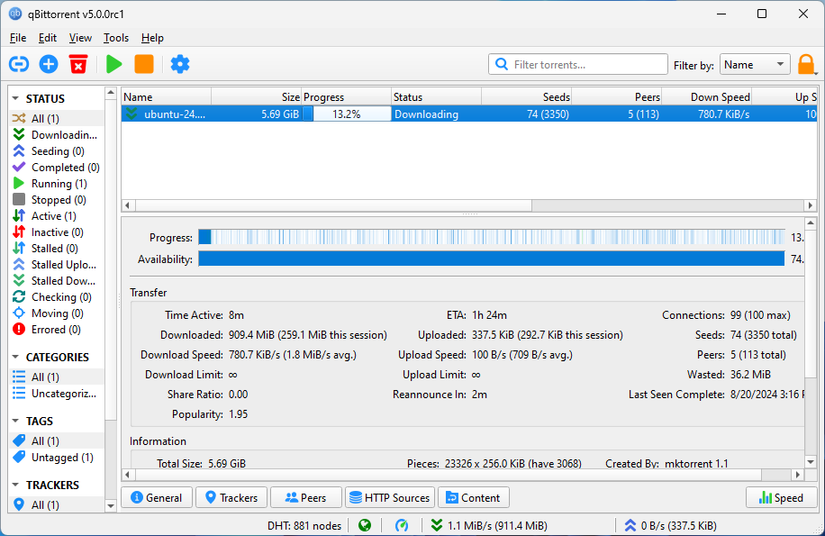Stop the torrent with the orange square icon

144,64
